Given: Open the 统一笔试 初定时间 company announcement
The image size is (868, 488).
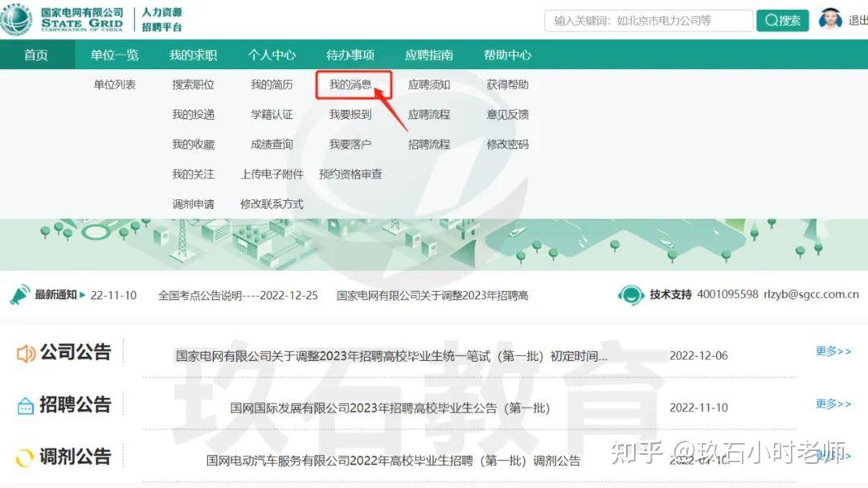Looking at the screenshot, I should coord(391,356).
